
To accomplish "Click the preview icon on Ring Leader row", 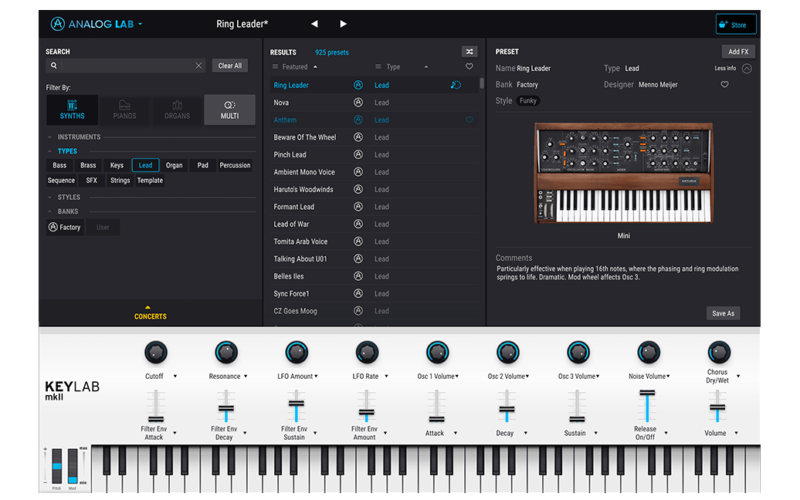I will [456, 85].
